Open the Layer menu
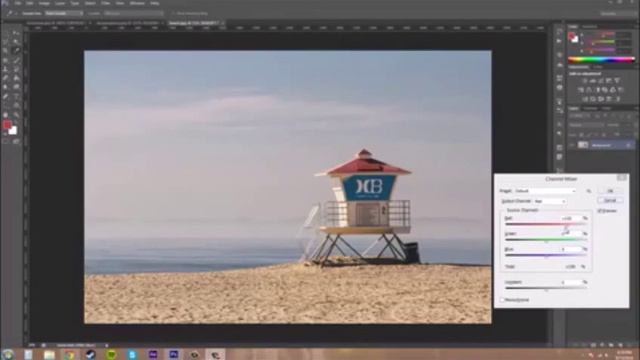 (60, 3)
